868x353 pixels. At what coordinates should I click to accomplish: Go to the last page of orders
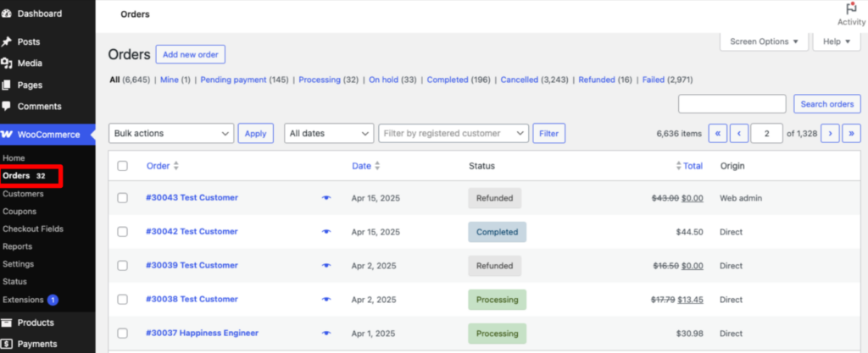click(x=851, y=133)
